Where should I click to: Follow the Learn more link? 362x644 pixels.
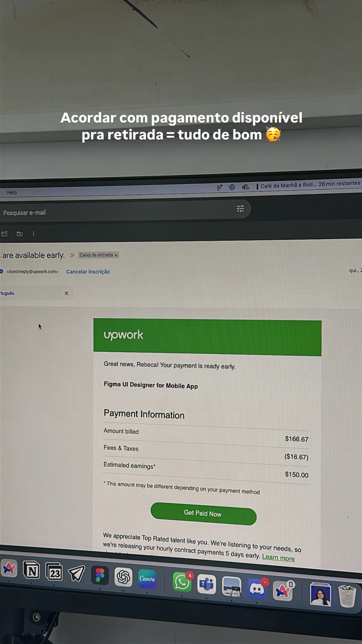(278, 558)
